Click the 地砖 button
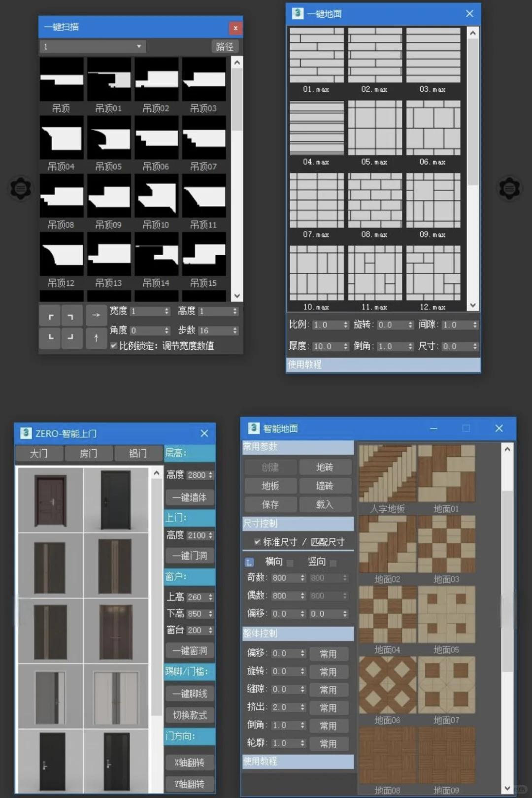532x798 pixels. click(325, 467)
